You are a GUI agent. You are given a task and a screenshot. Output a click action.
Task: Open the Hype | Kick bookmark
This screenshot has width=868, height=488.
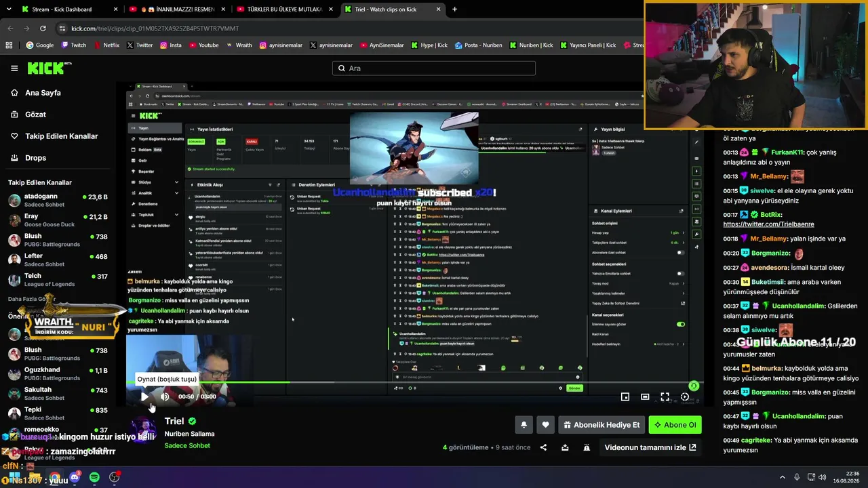(429, 45)
